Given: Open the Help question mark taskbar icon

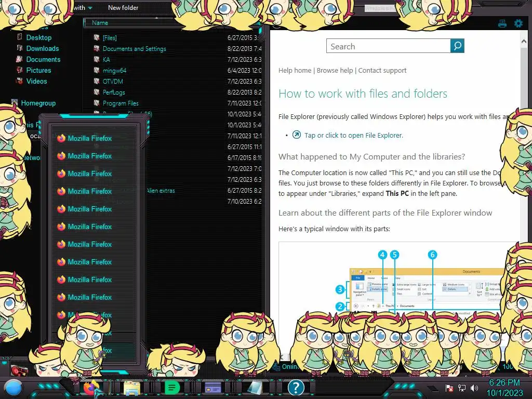Looking at the screenshot, I should pyautogui.click(x=296, y=388).
